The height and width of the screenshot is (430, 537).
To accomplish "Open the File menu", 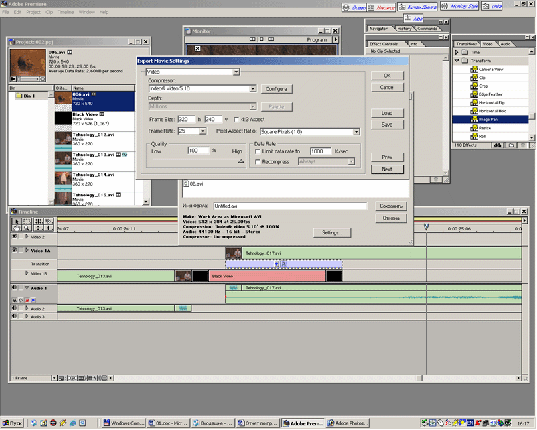I will pyautogui.click(x=5, y=12).
